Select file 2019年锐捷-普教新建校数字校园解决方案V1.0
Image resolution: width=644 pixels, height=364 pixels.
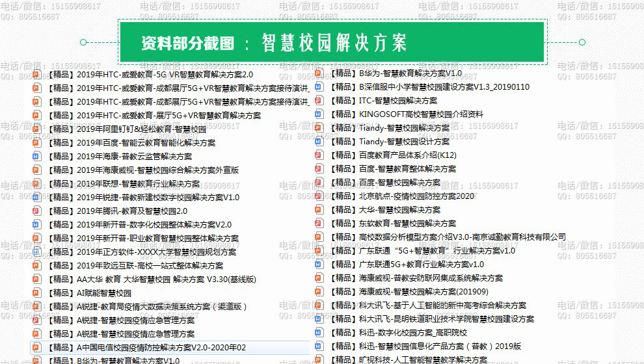[x=143, y=198]
